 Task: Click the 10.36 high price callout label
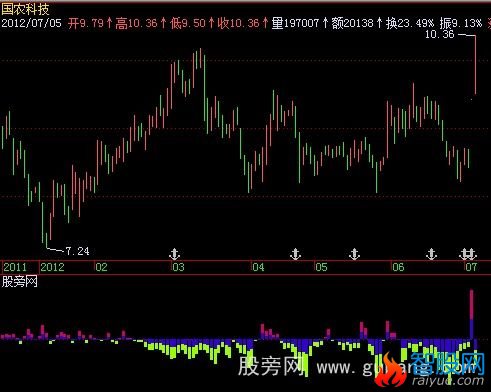439,34
